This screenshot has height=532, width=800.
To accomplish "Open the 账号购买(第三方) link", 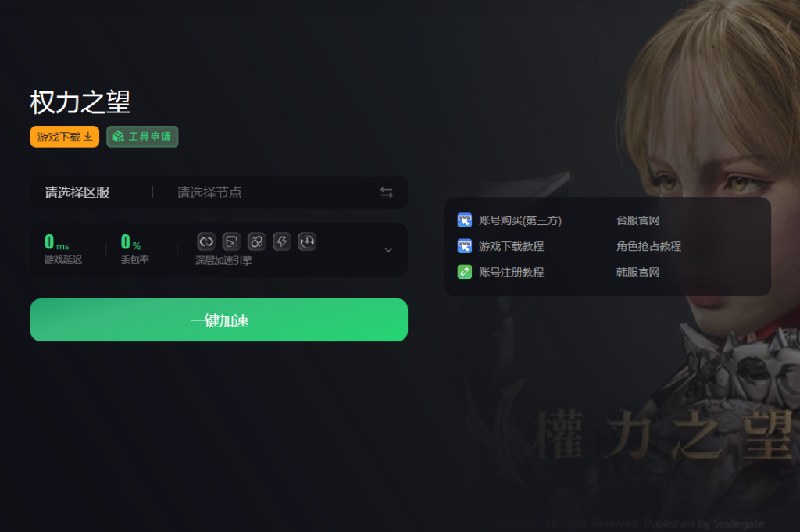I will 520,220.
